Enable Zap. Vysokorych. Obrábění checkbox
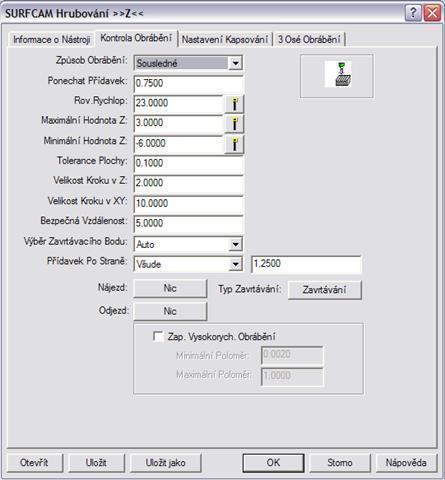The height and width of the screenshot is (480, 445). click(158, 336)
